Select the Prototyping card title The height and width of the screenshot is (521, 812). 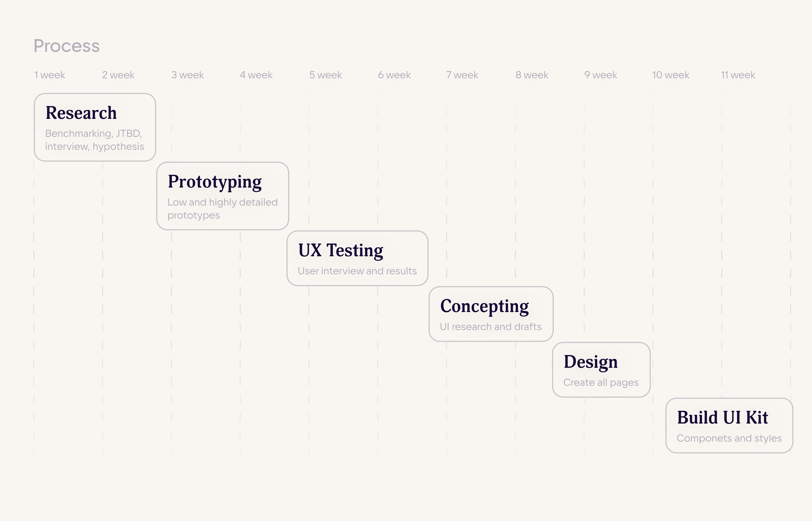coord(215,182)
